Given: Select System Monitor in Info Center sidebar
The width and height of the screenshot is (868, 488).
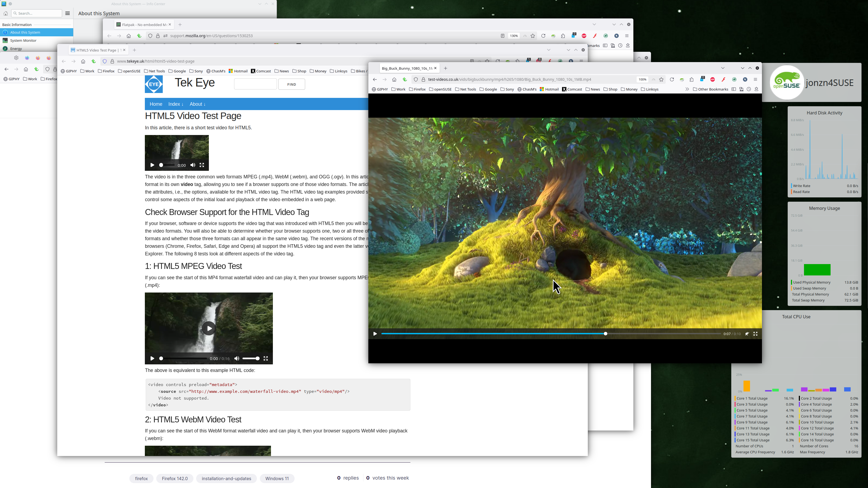Looking at the screenshot, I should coord(23,40).
